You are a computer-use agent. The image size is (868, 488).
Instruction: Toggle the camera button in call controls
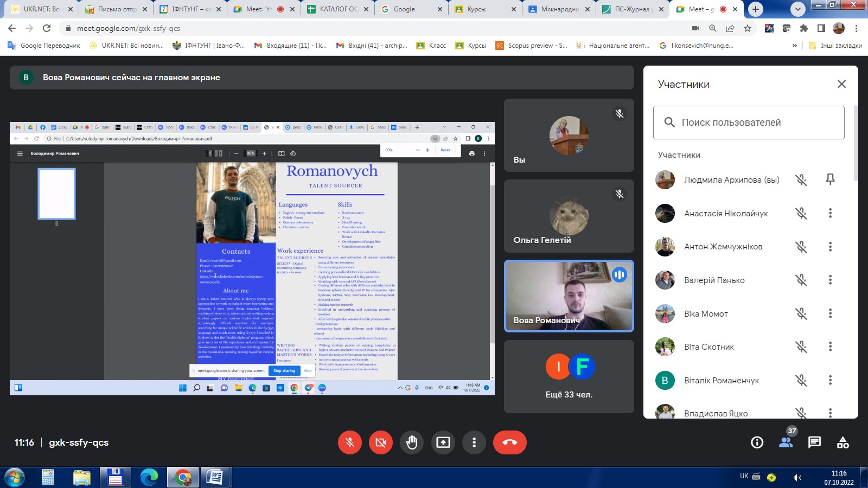tap(381, 442)
